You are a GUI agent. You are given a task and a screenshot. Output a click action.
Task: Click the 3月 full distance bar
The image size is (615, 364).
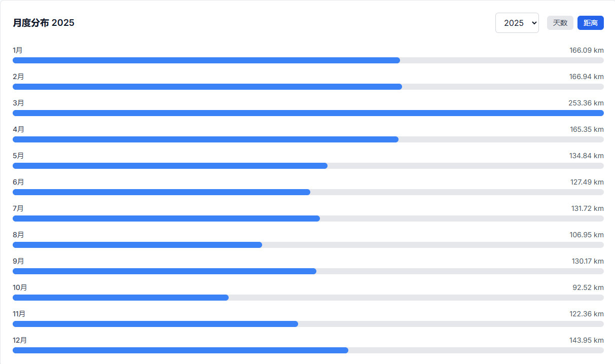[308, 113]
